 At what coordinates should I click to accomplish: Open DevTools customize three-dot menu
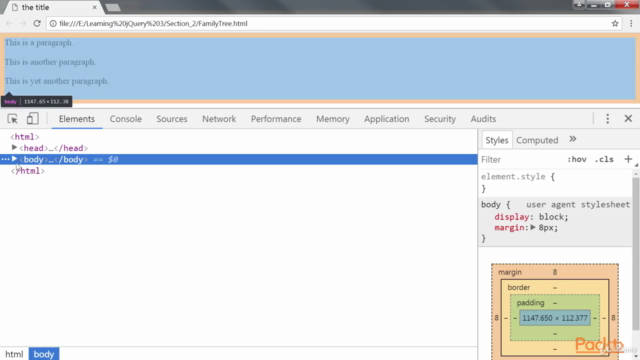(607, 119)
